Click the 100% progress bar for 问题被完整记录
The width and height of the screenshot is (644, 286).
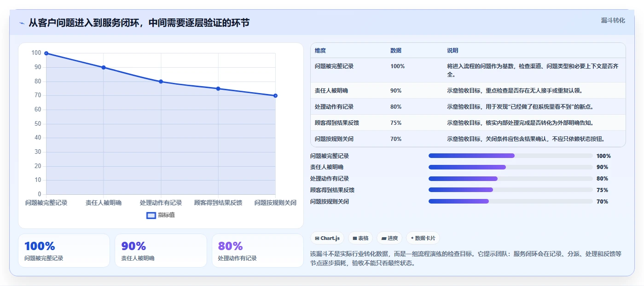(511, 156)
